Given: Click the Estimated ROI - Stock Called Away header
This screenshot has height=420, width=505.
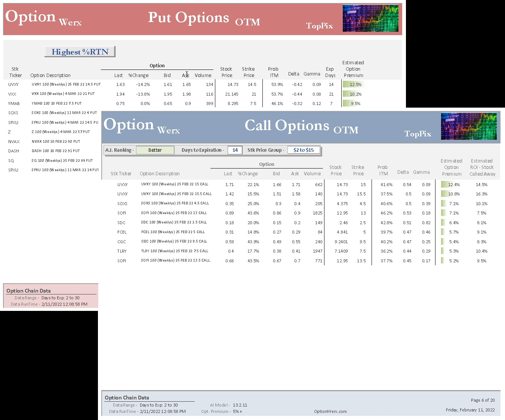Looking at the screenshot, I should tap(482, 167).
